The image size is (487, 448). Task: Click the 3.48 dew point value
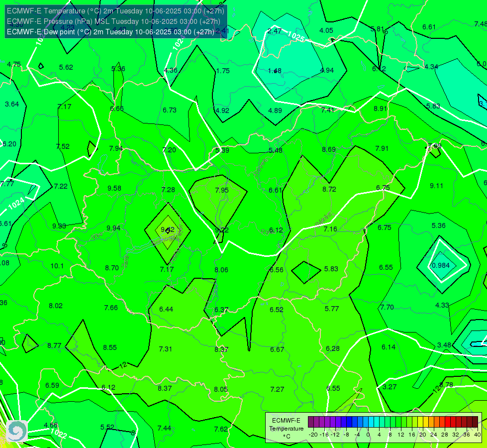pyautogui.click(x=444, y=345)
